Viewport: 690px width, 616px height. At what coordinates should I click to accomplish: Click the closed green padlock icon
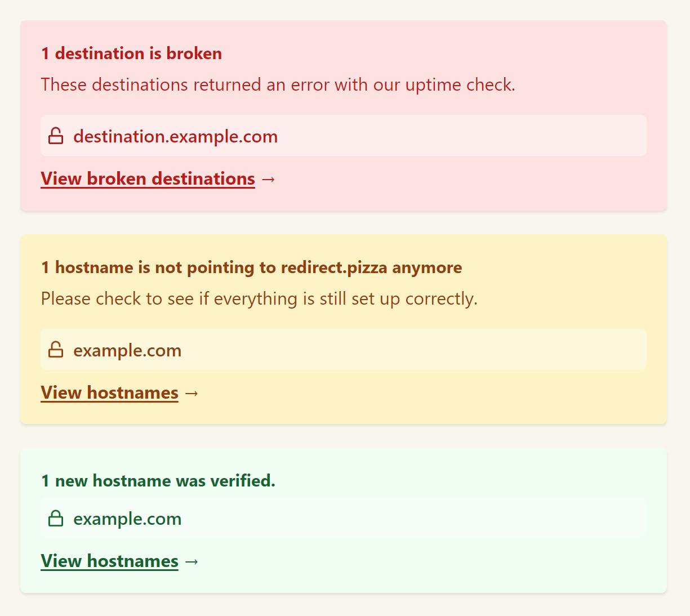click(x=56, y=519)
